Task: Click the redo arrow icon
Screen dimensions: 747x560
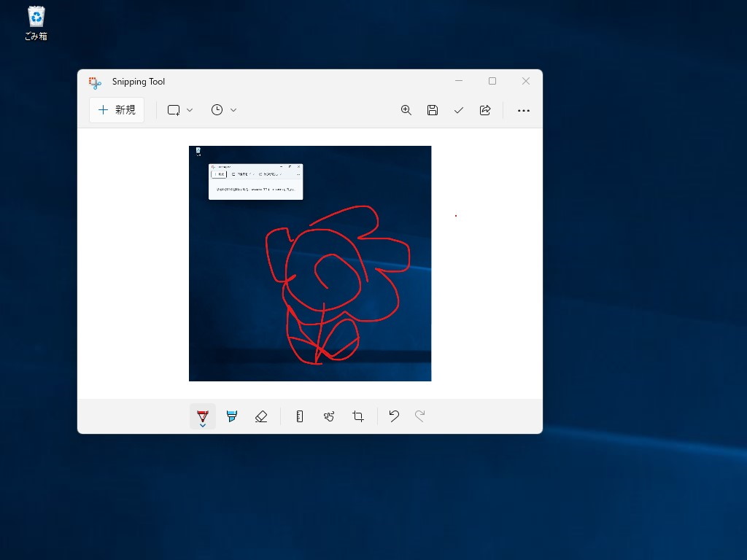Action: tap(419, 416)
